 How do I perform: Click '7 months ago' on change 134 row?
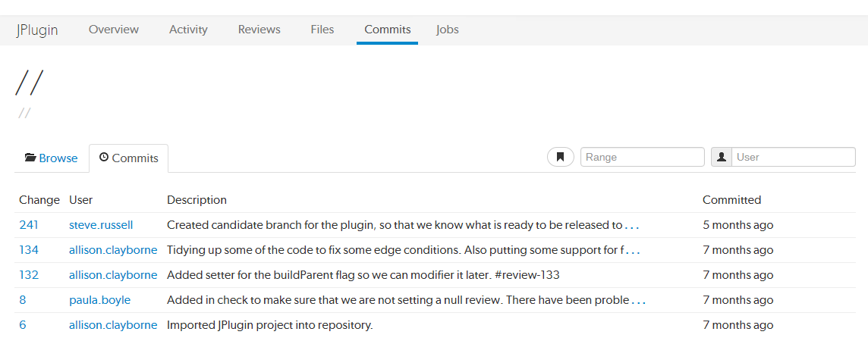(x=738, y=250)
